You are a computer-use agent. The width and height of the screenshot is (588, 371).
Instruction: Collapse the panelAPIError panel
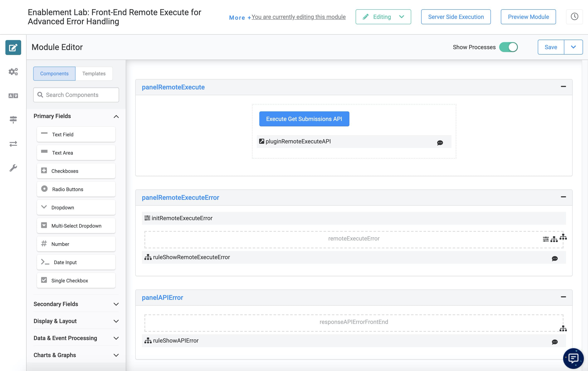pyautogui.click(x=563, y=297)
